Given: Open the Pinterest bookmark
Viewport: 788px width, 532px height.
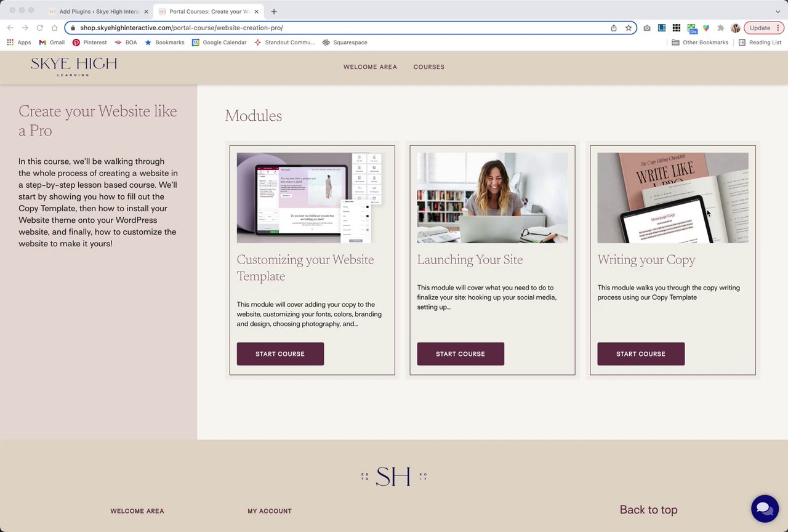Looking at the screenshot, I should tap(89, 42).
